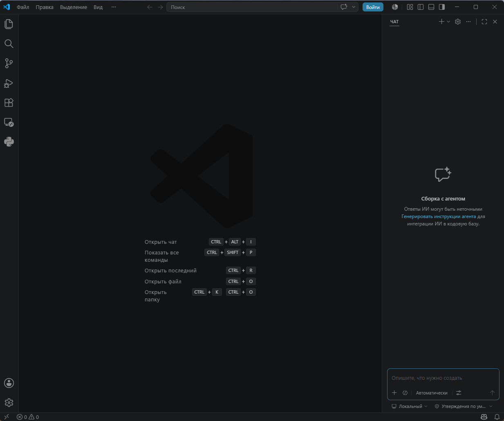The image size is (504, 421).
Task: Click the Открыть чат shortcut label
Action: coord(161,242)
